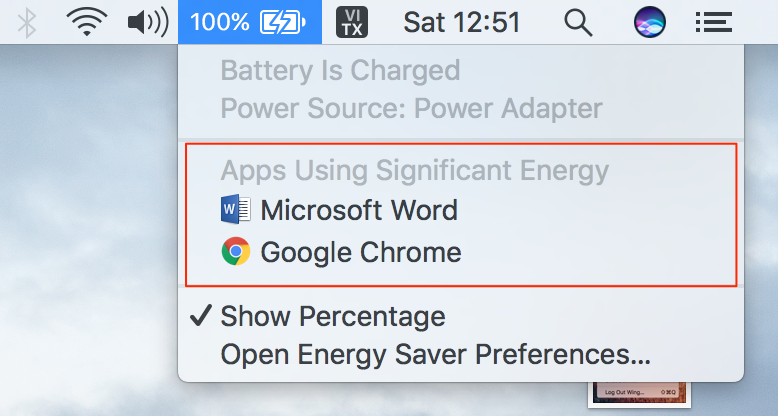Viewport: 778px width, 416px height.
Task: Click the Apps Using Significant Energy header
Action: click(415, 171)
